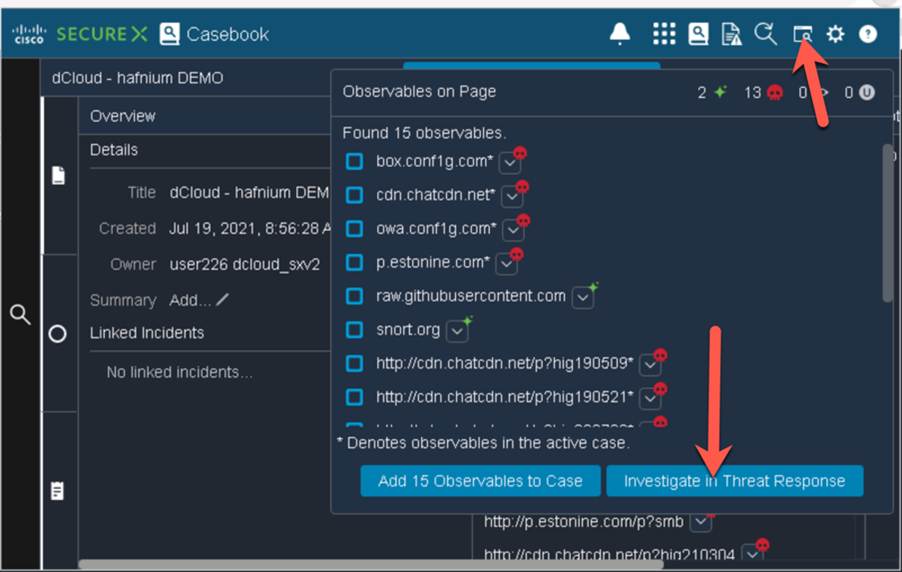
Task: Click the find observables on page icon
Action: pyautogui.click(x=802, y=34)
